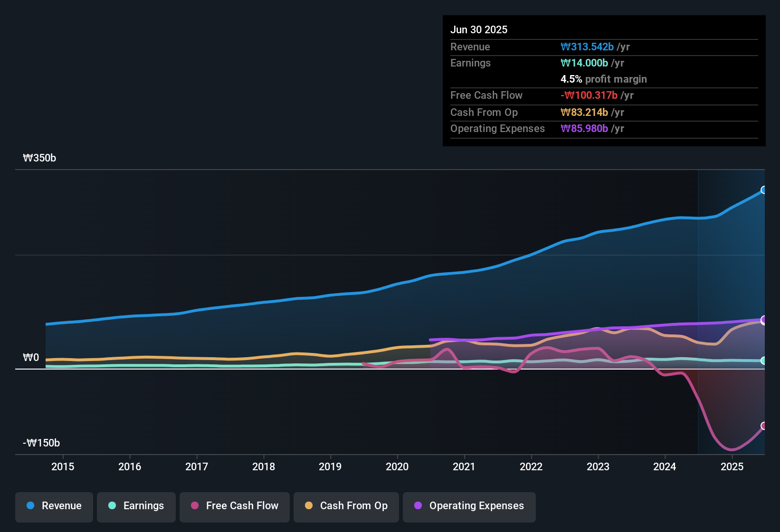
Task: Click the orange Cash From Op legend dot
Action: [308, 506]
